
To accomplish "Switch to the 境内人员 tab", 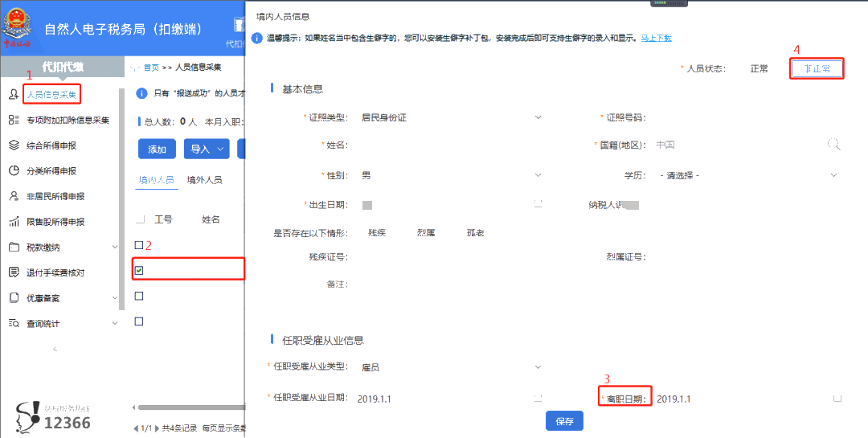I will pyautogui.click(x=156, y=180).
